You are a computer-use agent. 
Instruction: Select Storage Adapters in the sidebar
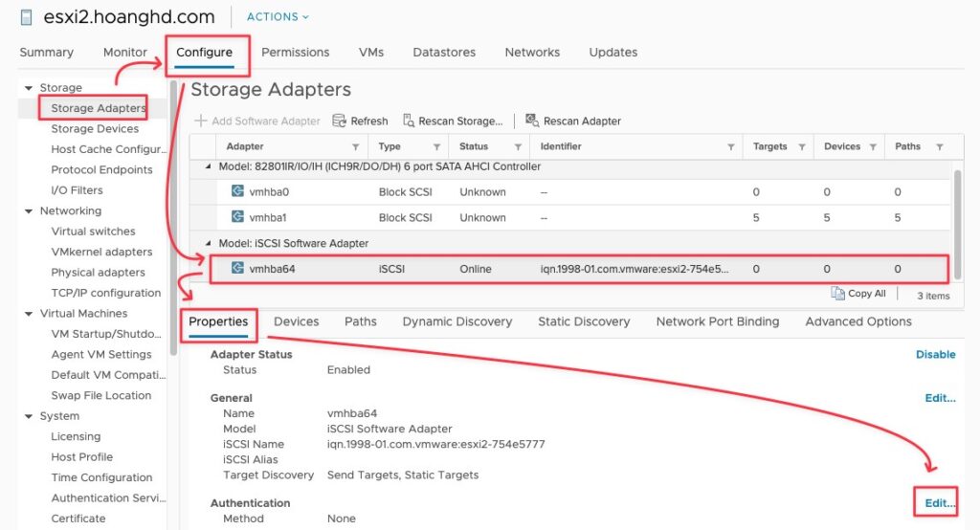99,108
